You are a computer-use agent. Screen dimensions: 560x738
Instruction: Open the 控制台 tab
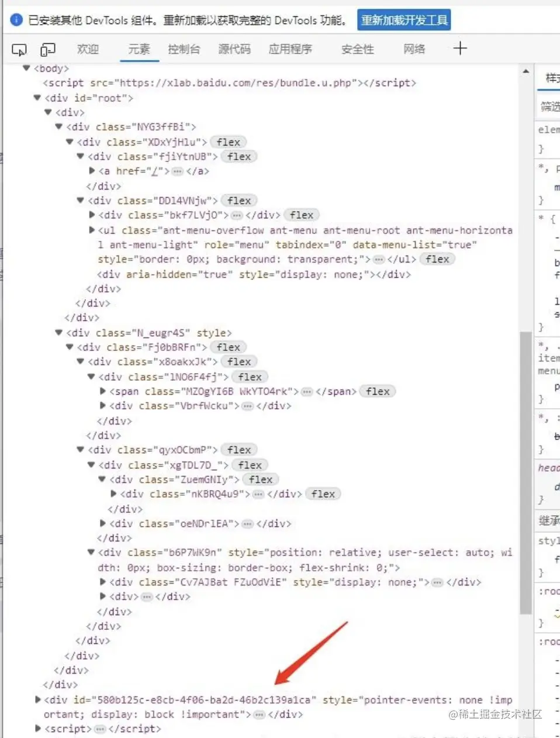(x=184, y=49)
